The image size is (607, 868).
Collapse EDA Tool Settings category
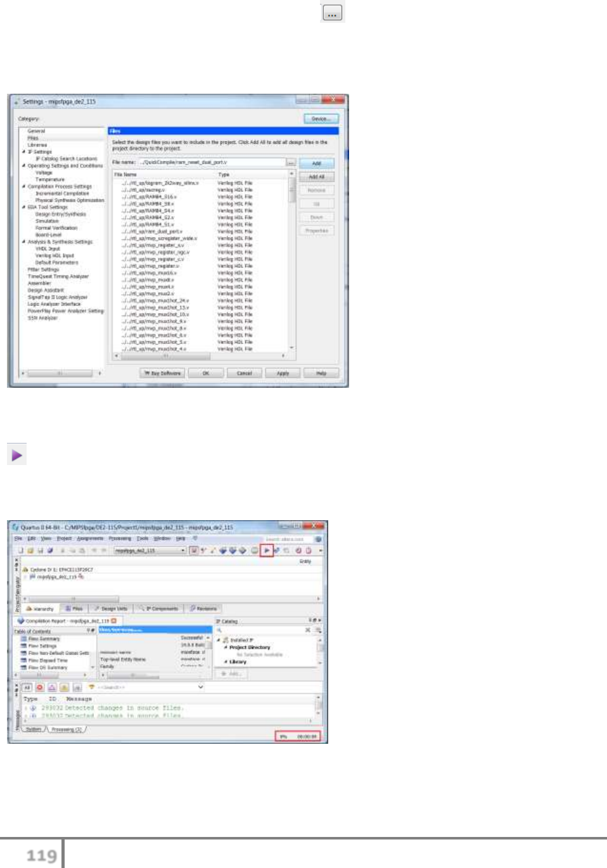pos(23,207)
